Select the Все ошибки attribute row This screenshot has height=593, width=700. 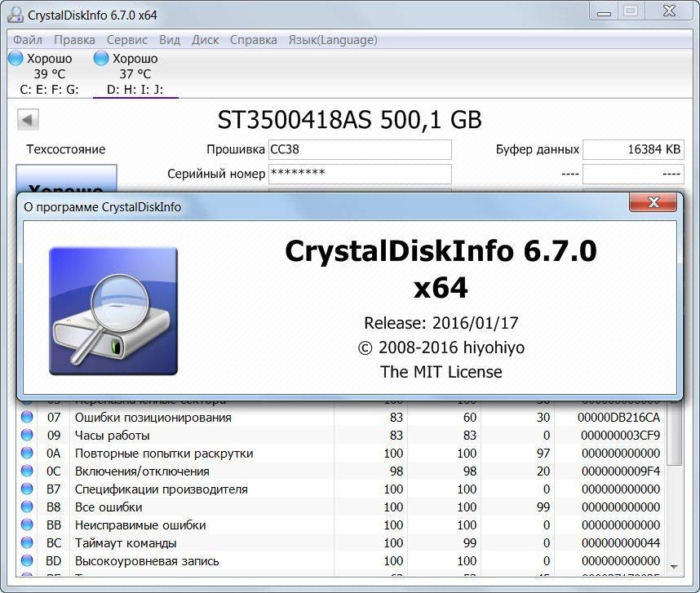341,507
